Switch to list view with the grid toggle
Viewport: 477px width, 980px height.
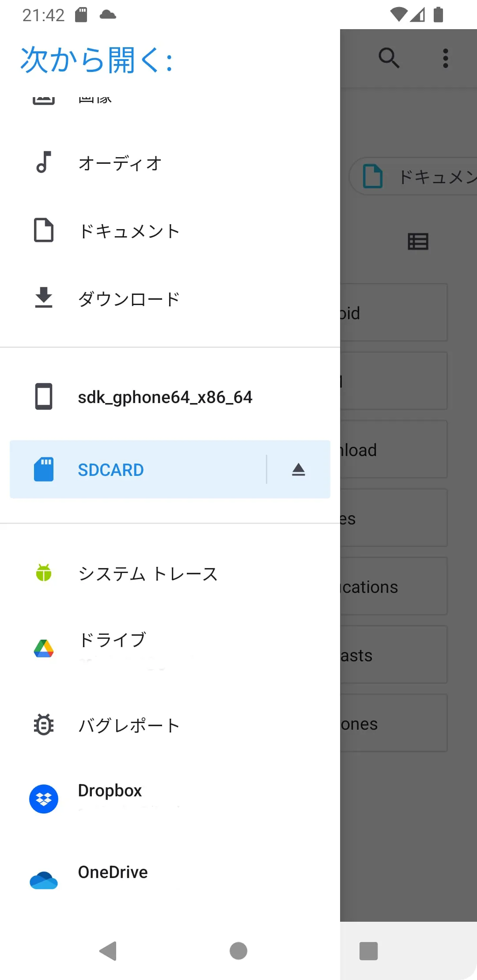click(417, 241)
